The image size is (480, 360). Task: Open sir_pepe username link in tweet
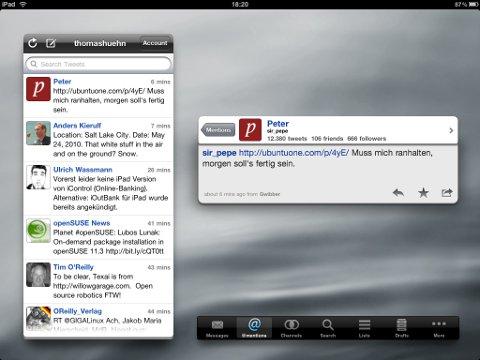[219, 153]
